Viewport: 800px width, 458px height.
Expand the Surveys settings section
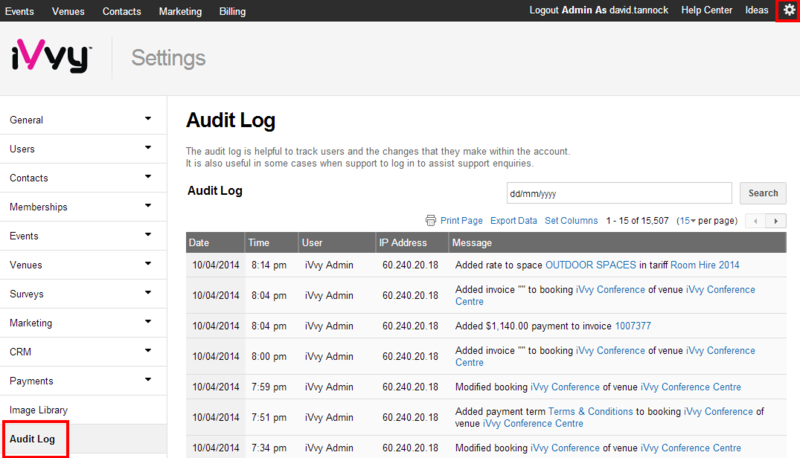(84, 294)
